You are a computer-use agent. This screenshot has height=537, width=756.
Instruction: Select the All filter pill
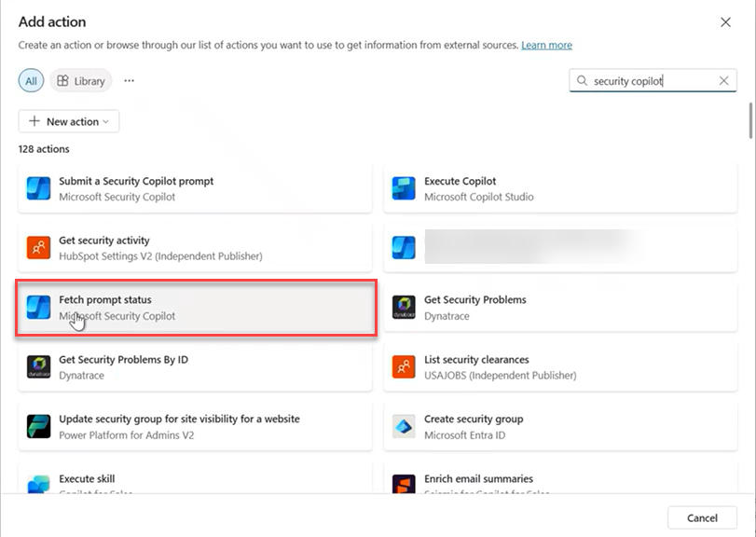click(x=32, y=80)
